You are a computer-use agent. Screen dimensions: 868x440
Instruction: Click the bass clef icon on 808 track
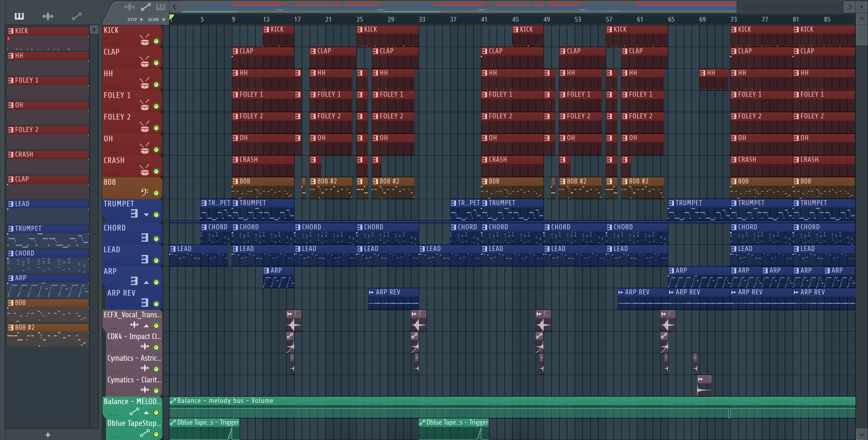[145, 192]
